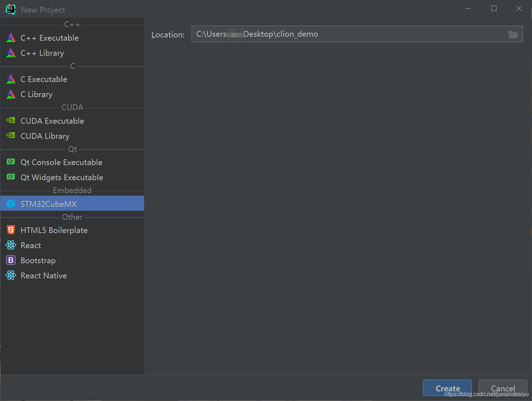The height and width of the screenshot is (401, 532).
Task: Select the STM32CubeMX embedded project
Action: tap(72, 204)
